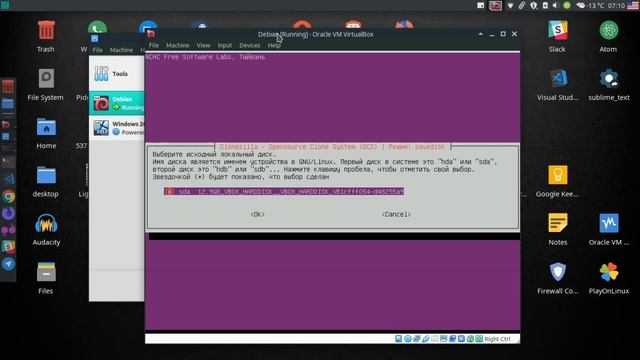Click the paperclip clipboard icon in the top panel
This screenshot has width=640, height=360.
[522, 5]
